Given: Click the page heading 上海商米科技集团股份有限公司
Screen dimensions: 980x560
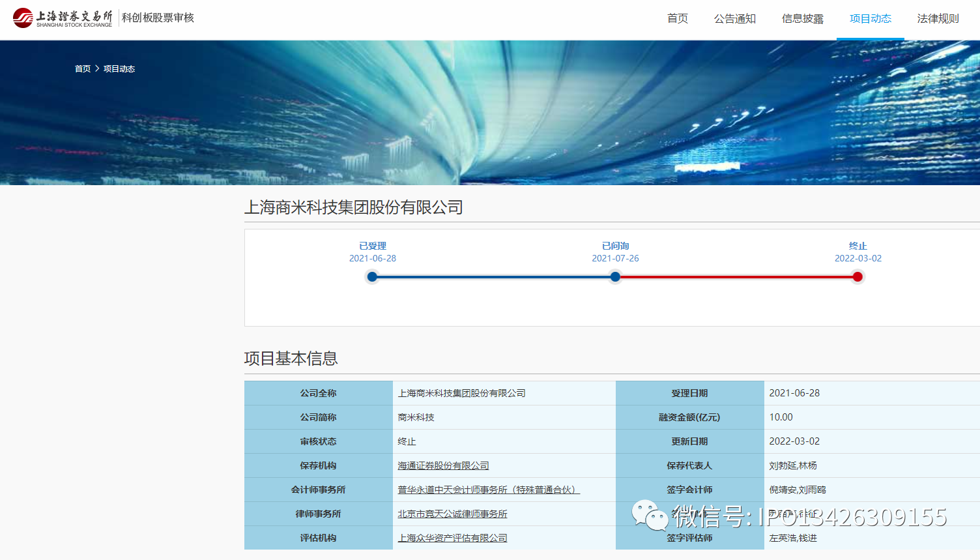Looking at the screenshot, I should click(353, 207).
